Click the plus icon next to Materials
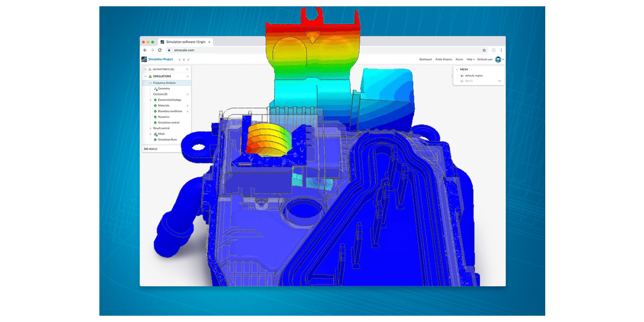The image size is (644, 322). pos(187,106)
